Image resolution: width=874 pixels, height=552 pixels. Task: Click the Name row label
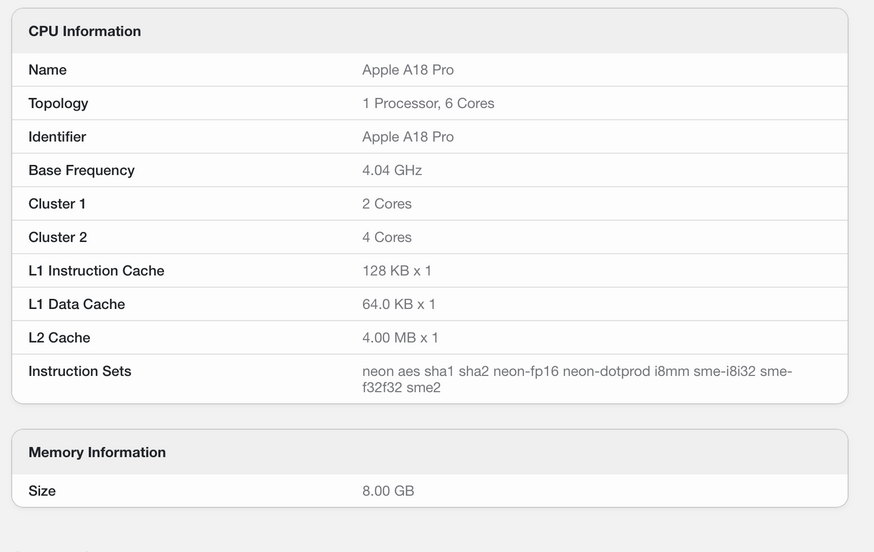(47, 70)
